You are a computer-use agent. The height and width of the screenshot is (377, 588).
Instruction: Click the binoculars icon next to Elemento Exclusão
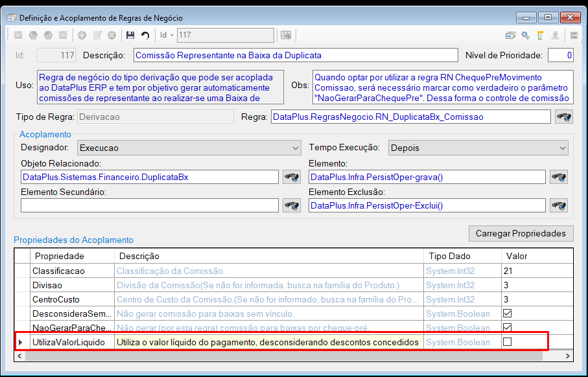(559, 205)
